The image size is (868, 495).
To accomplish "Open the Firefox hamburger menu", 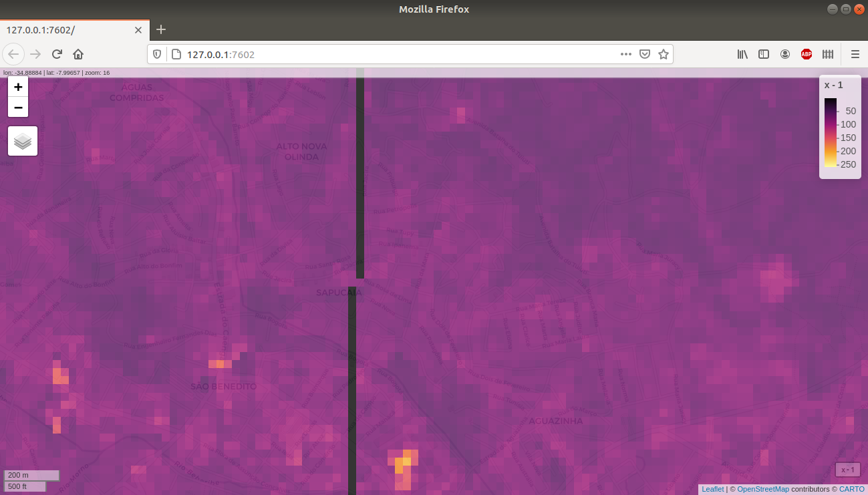I will click(x=855, y=54).
